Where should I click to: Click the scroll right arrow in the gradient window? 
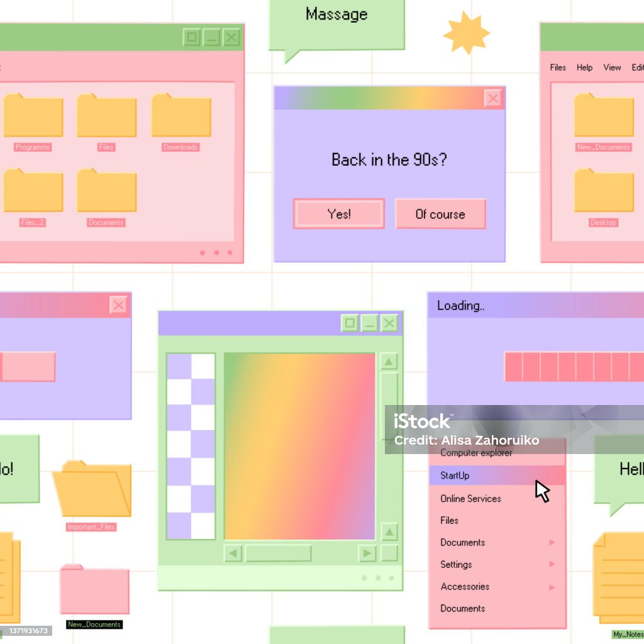[x=367, y=553]
